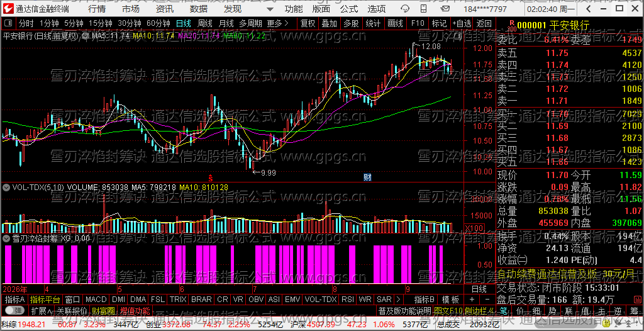Click the 模板 button

[450, 300]
